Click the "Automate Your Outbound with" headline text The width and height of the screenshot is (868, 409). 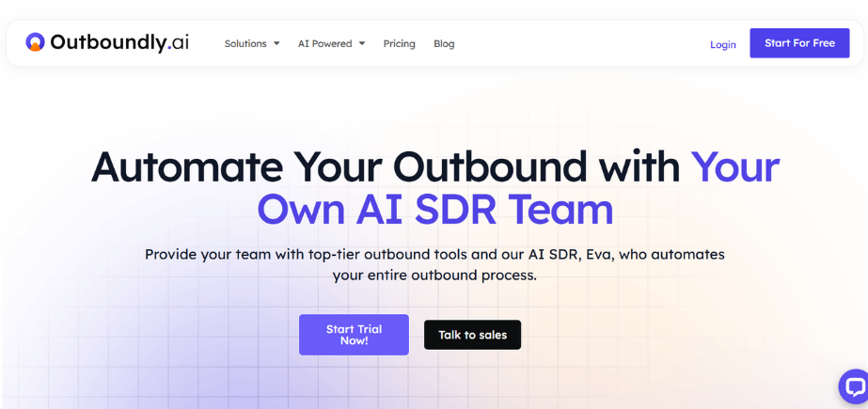[x=386, y=166]
